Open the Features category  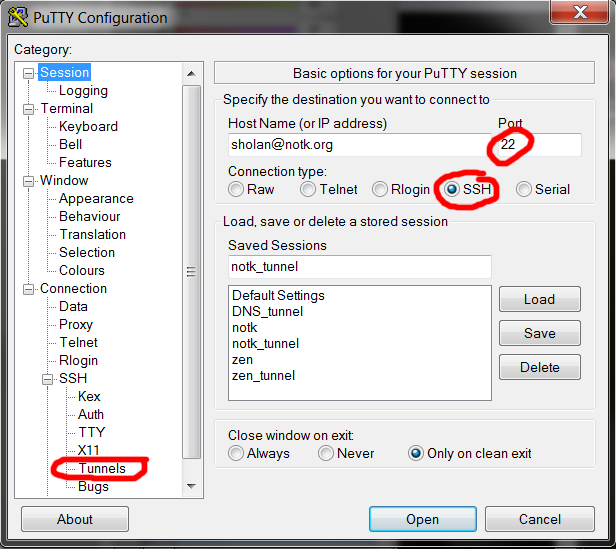tap(85, 162)
